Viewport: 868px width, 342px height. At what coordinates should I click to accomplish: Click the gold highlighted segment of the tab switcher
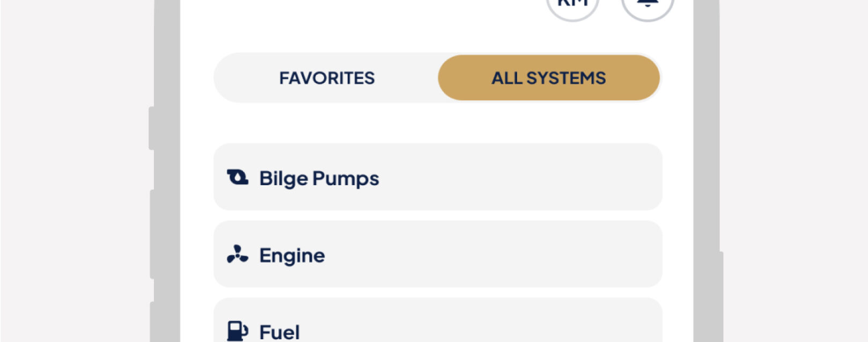[x=548, y=78]
